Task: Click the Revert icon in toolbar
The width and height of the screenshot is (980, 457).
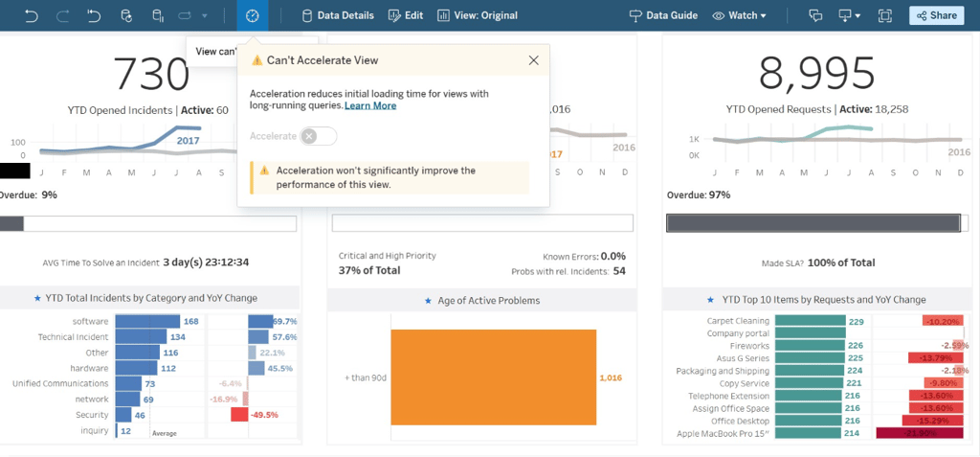Action: 95,15
